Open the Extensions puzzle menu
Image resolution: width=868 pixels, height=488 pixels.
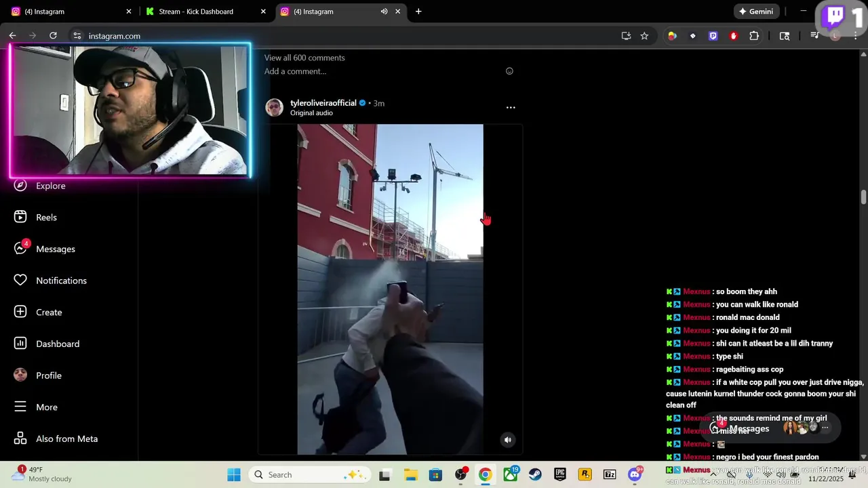tap(754, 36)
